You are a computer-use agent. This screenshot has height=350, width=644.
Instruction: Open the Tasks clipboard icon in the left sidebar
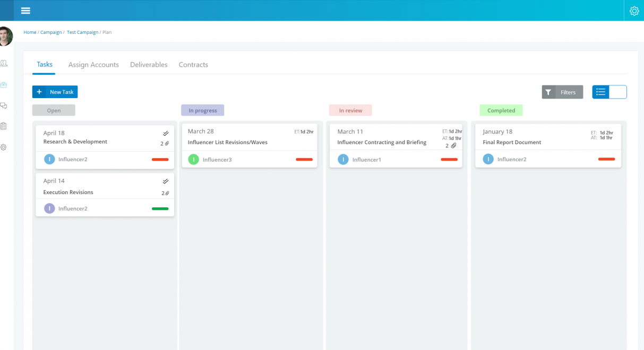pyautogui.click(x=4, y=126)
